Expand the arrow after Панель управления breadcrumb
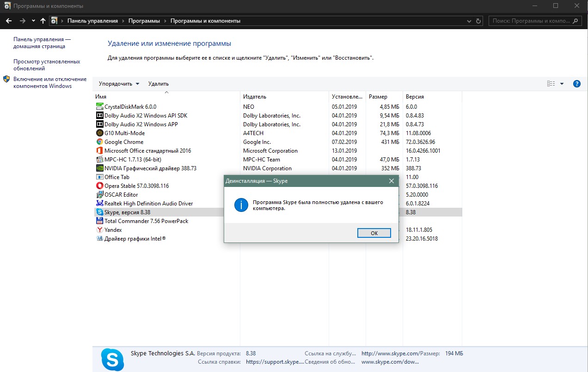This screenshot has height=372, width=588. [x=123, y=21]
